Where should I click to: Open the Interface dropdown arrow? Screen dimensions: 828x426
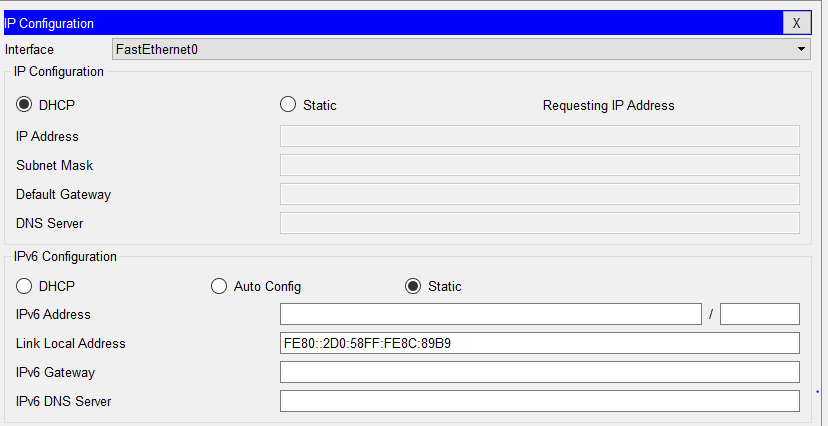pyautogui.click(x=802, y=49)
